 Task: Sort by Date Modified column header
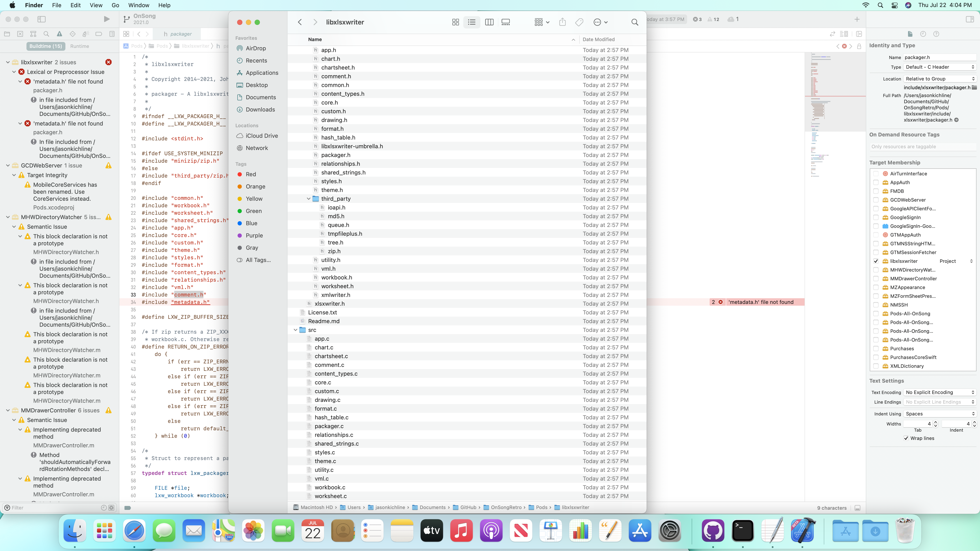point(598,39)
